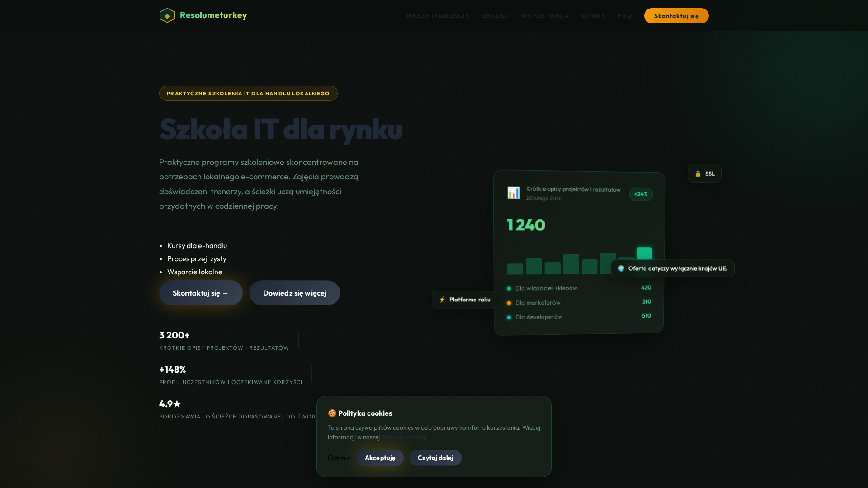The height and width of the screenshot is (488, 868).
Task: Click the 3 200+ statistic
Action: click(175, 335)
